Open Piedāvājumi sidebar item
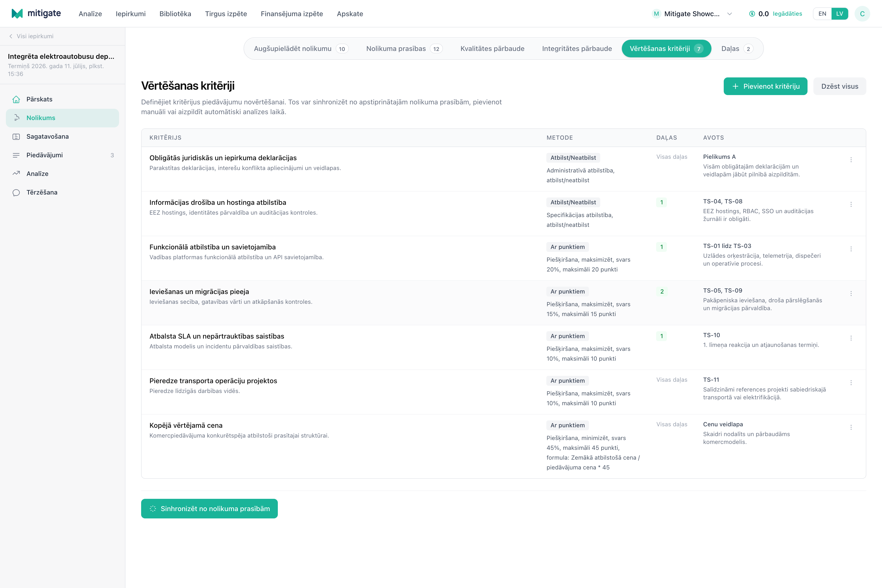The height and width of the screenshot is (588, 882). (x=62, y=155)
